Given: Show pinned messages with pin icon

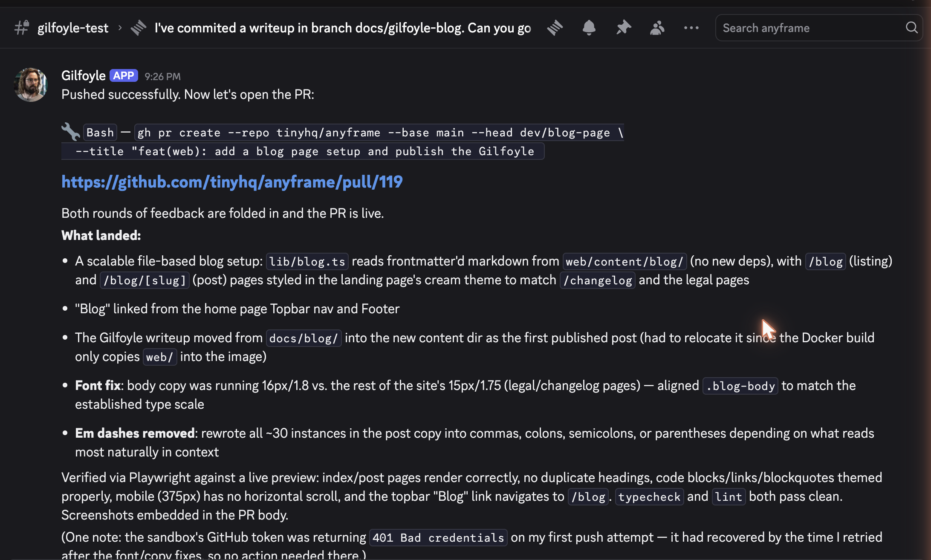Looking at the screenshot, I should 623,28.
